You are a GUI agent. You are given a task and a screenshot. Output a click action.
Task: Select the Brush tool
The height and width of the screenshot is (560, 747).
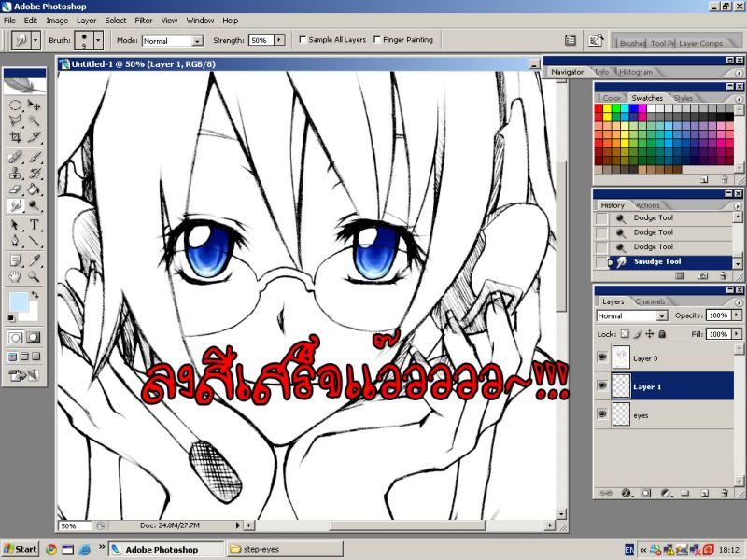34,157
